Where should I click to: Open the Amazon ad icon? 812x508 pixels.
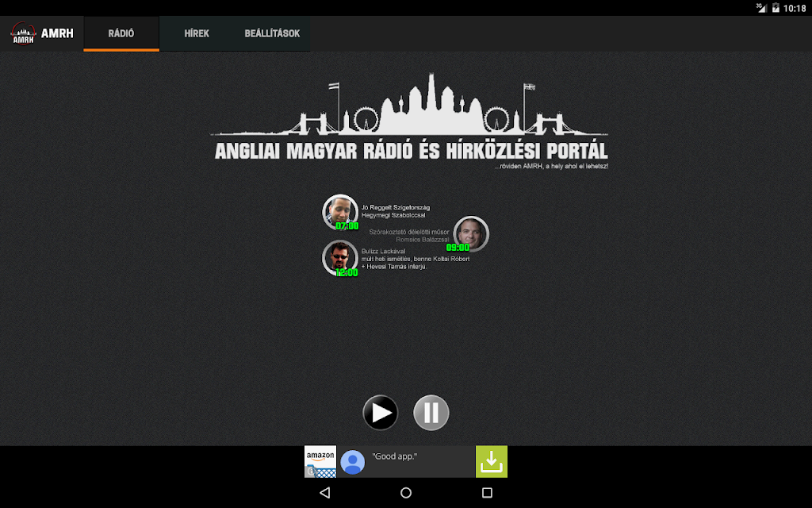click(x=320, y=461)
